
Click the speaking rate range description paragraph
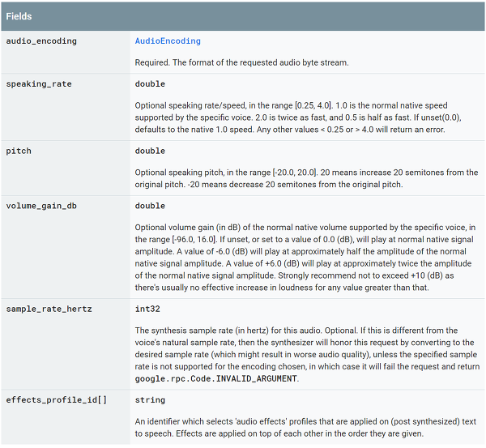point(298,117)
